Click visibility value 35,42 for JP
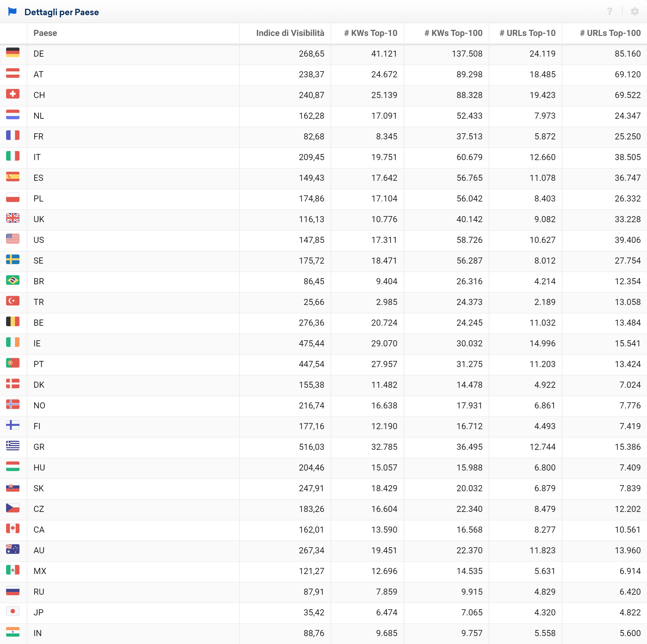The image size is (647, 644). tap(314, 613)
